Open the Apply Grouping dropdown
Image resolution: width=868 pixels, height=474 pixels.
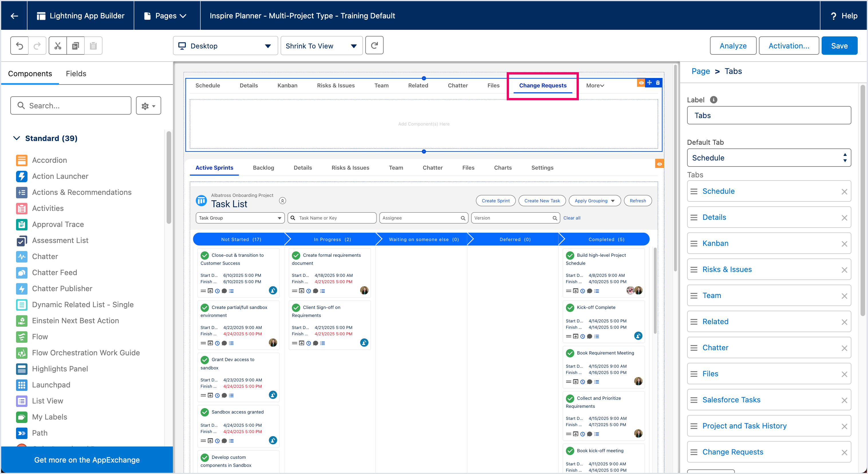click(x=594, y=201)
